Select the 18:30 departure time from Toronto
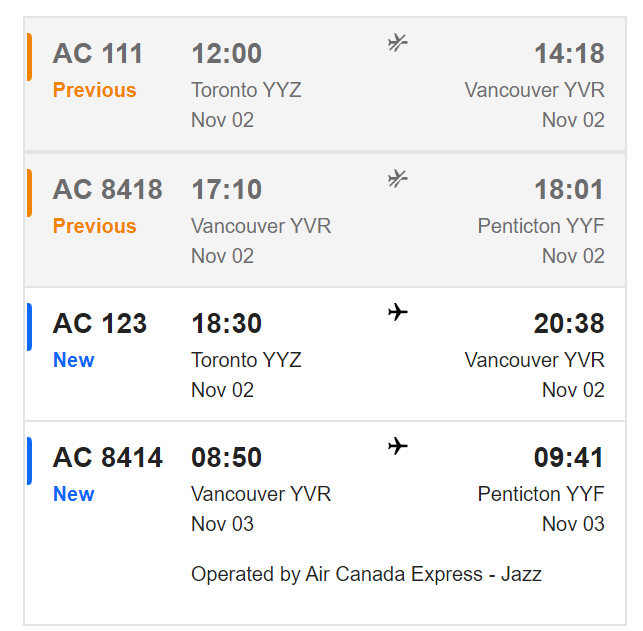The width and height of the screenshot is (643, 631). pos(226,323)
